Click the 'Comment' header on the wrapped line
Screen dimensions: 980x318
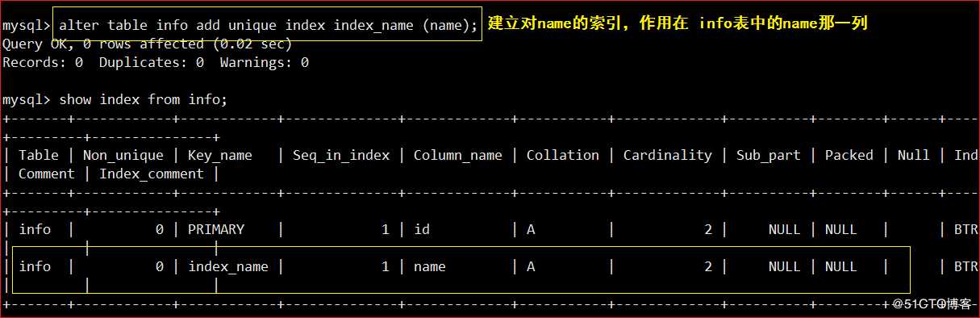click(47, 174)
